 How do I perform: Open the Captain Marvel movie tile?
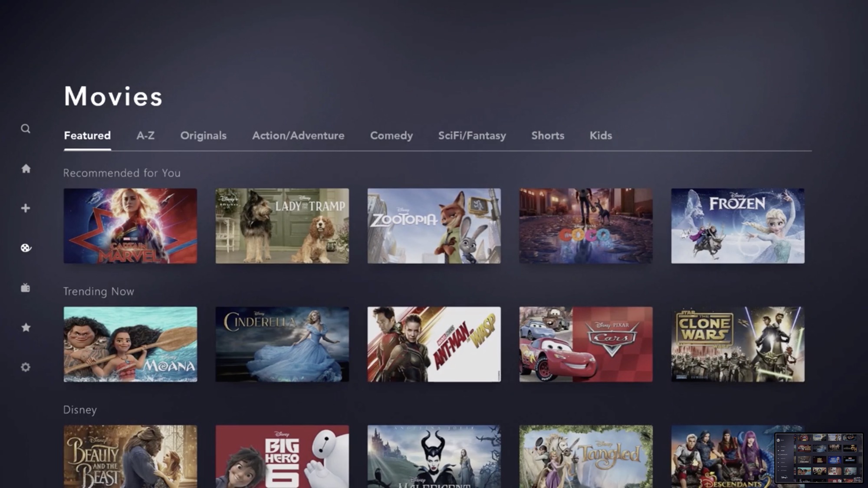(x=130, y=226)
